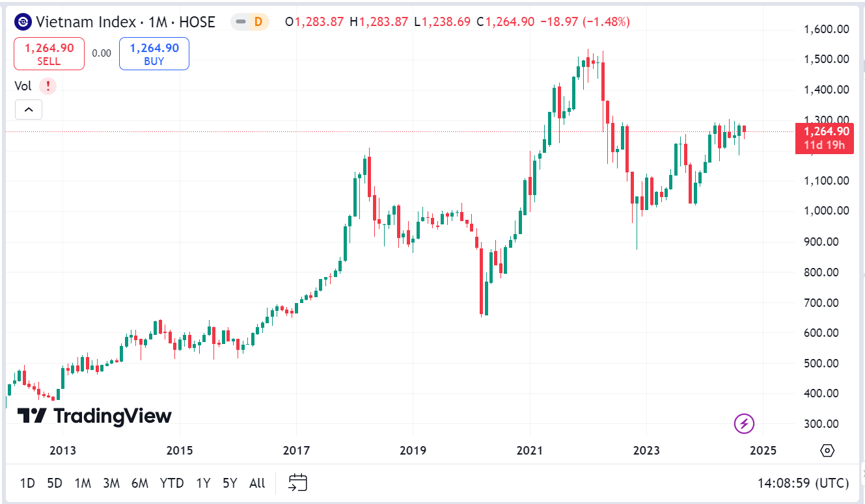Open chart settings hexagon icon
865x504 pixels.
(827, 450)
